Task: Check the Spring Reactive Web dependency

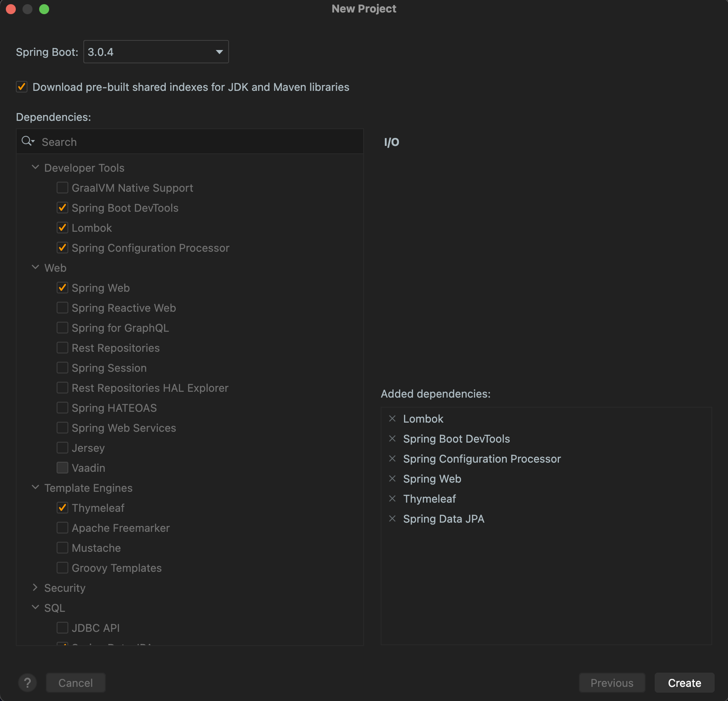Action: coord(62,308)
